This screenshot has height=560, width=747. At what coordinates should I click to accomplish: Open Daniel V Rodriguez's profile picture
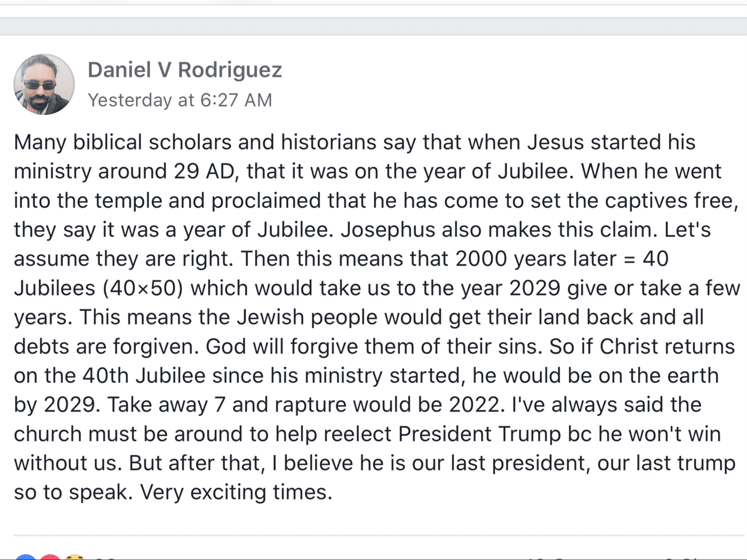[44, 84]
